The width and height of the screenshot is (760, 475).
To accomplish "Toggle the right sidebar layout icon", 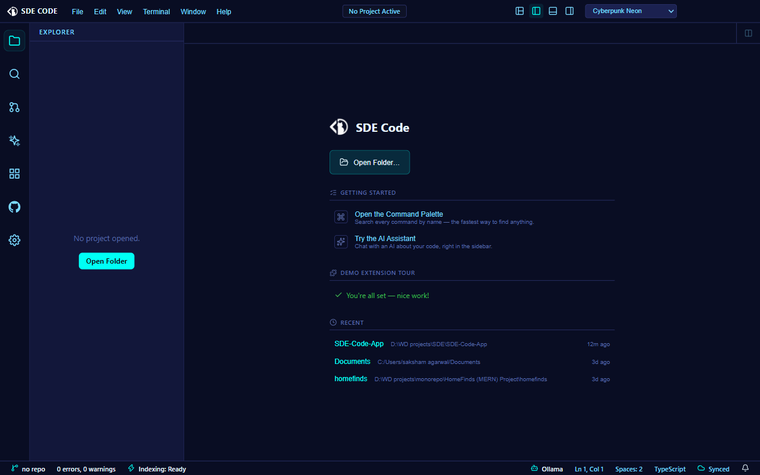I will coord(570,11).
